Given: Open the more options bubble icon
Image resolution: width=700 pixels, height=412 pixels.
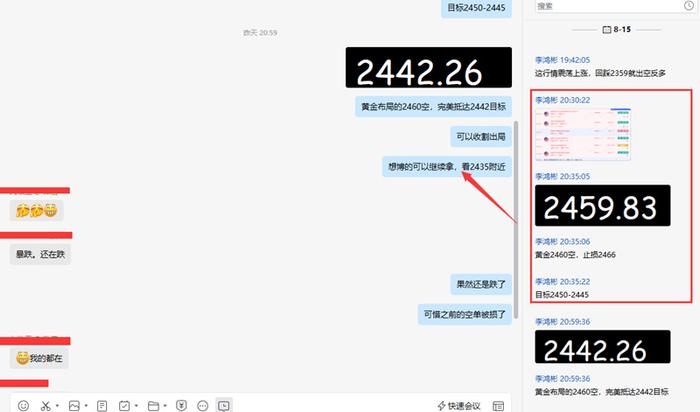Looking at the screenshot, I should pos(203,405).
